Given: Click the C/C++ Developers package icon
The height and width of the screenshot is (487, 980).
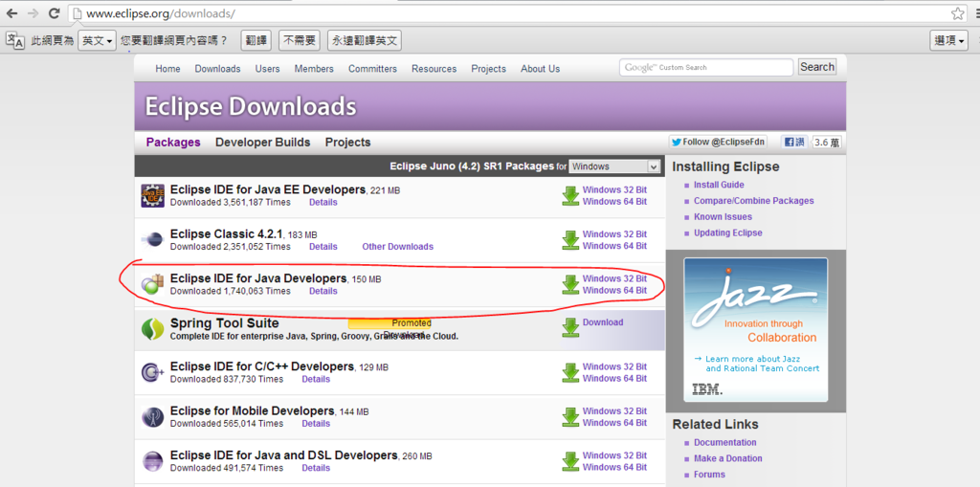Looking at the screenshot, I should point(152,372).
